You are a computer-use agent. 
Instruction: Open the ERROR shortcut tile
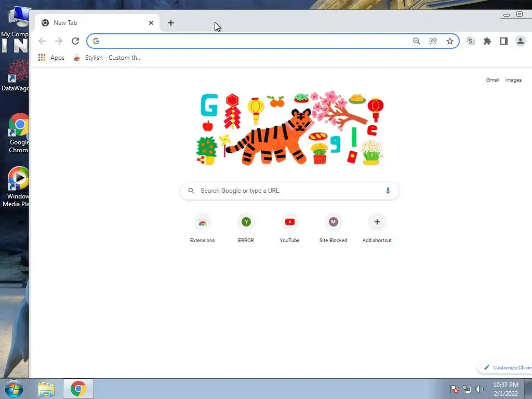(x=246, y=229)
